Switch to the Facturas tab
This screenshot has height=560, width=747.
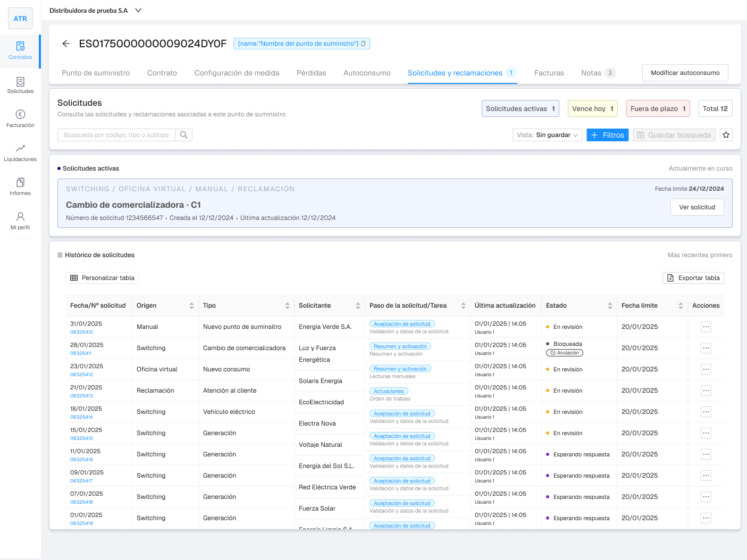coord(549,73)
